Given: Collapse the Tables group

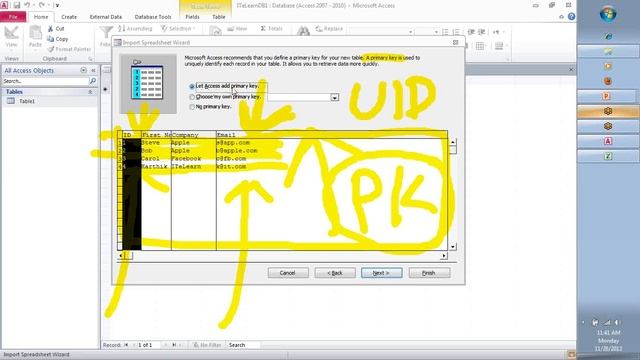Looking at the screenshot, I should [90, 92].
